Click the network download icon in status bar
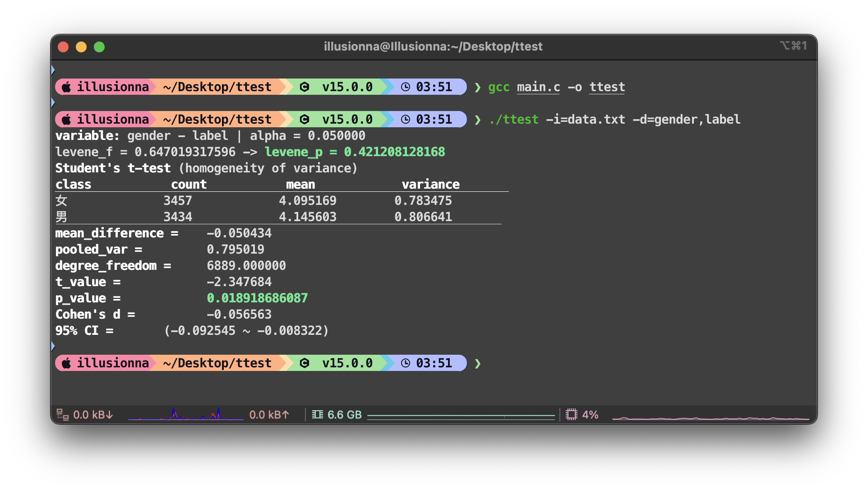Screen dimensions: 868x491 pos(62,414)
